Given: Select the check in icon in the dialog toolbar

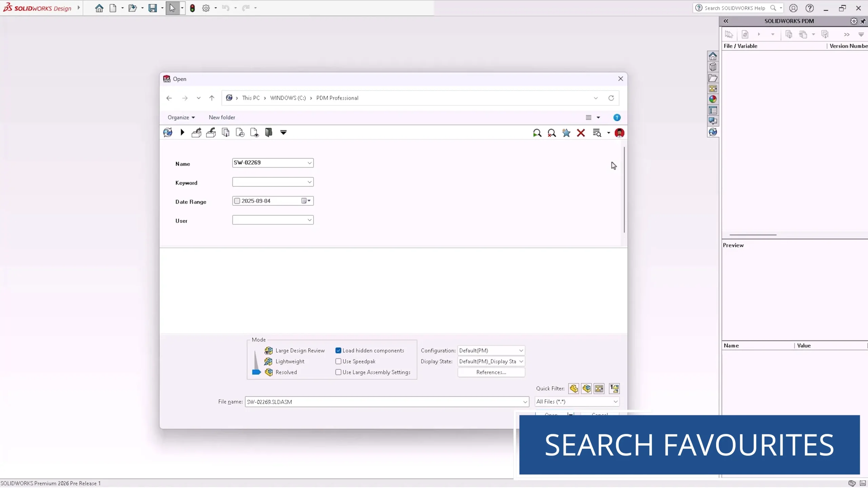Looking at the screenshot, I should [x=211, y=133].
